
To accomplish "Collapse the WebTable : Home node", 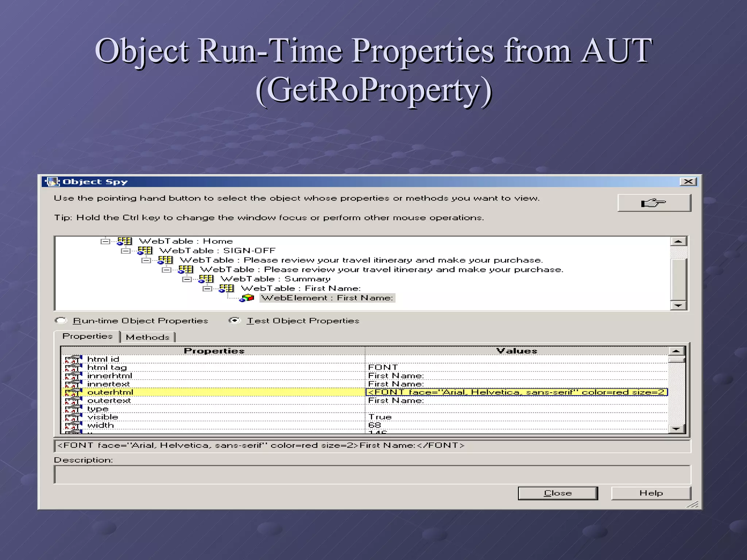I will pyautogui.click(x=105, y=241).
